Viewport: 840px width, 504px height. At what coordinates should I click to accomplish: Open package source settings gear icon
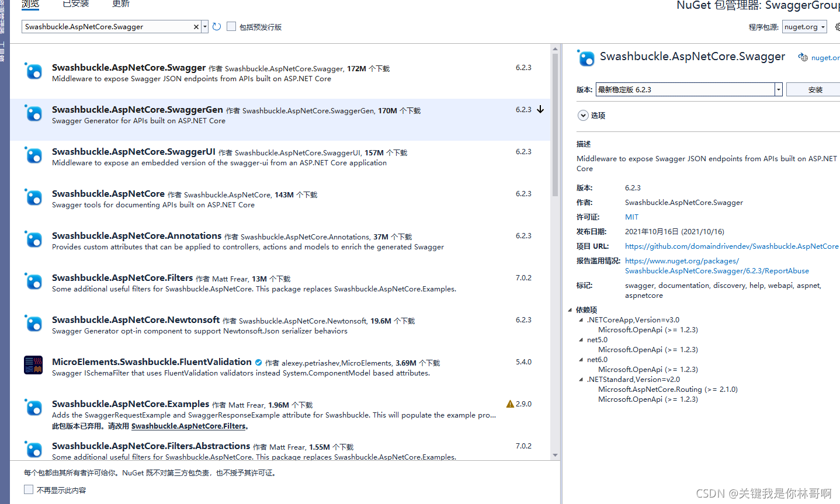[837, 27]
